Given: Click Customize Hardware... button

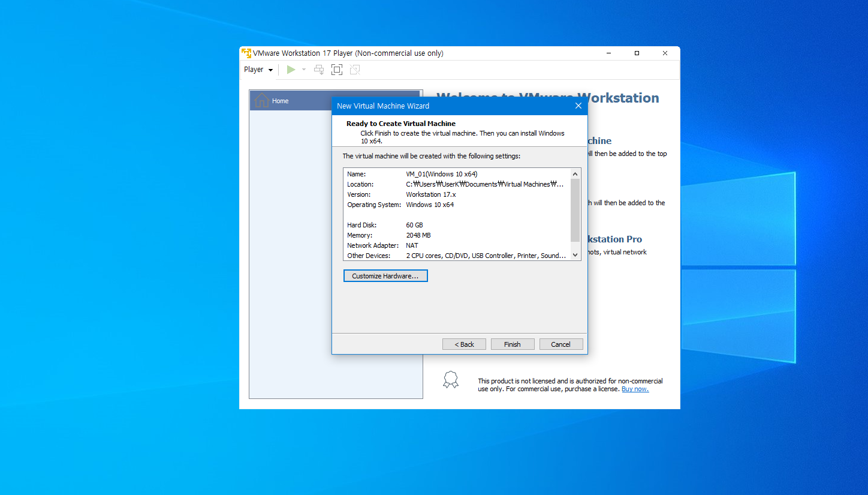Looking at the screenshot, I should 385,276.
